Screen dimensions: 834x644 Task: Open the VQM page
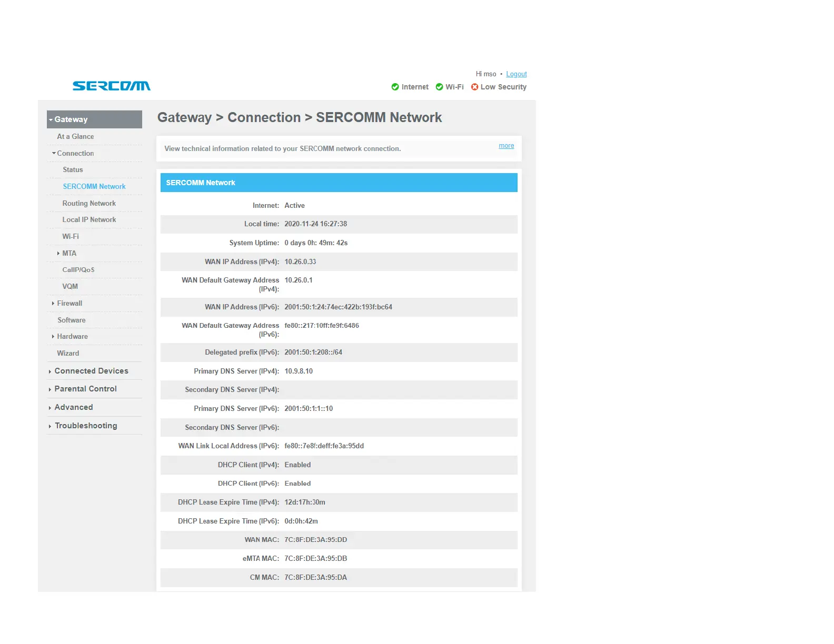[70, 286]
